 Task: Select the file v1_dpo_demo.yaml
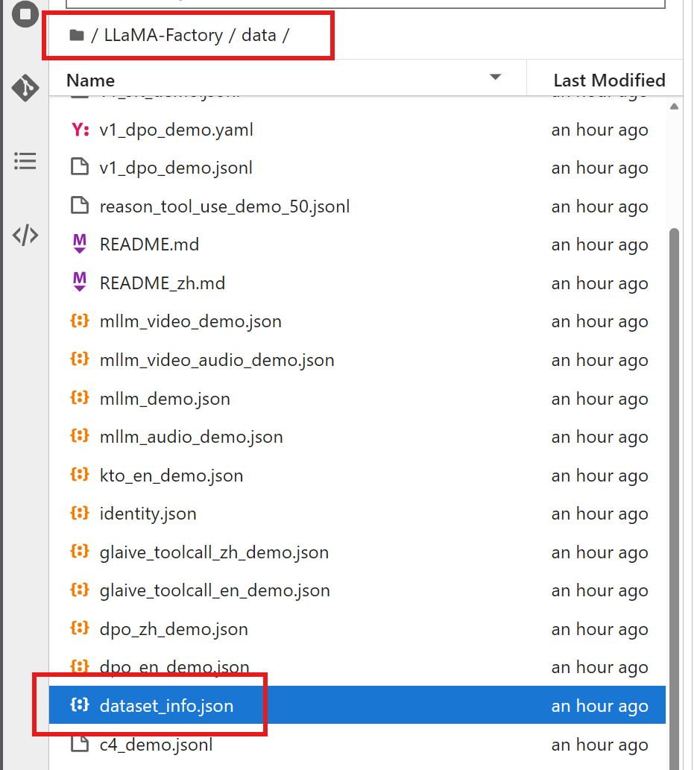(x=357, y=130)
